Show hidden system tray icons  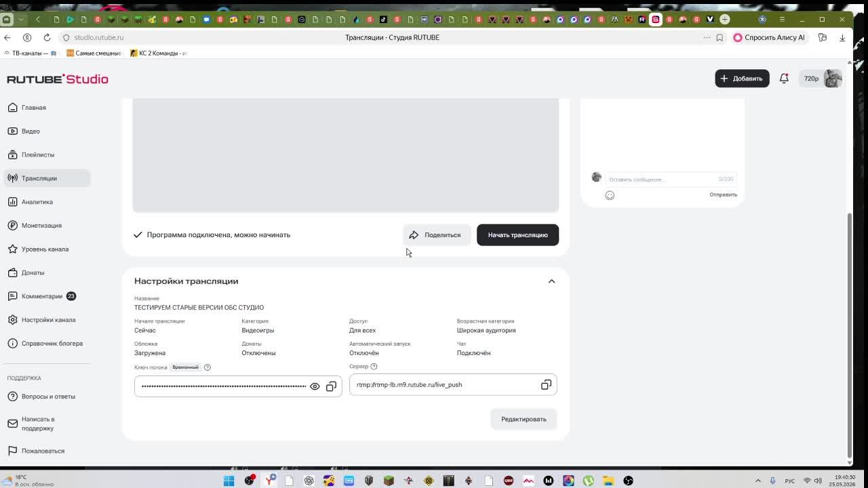(758, 481)
